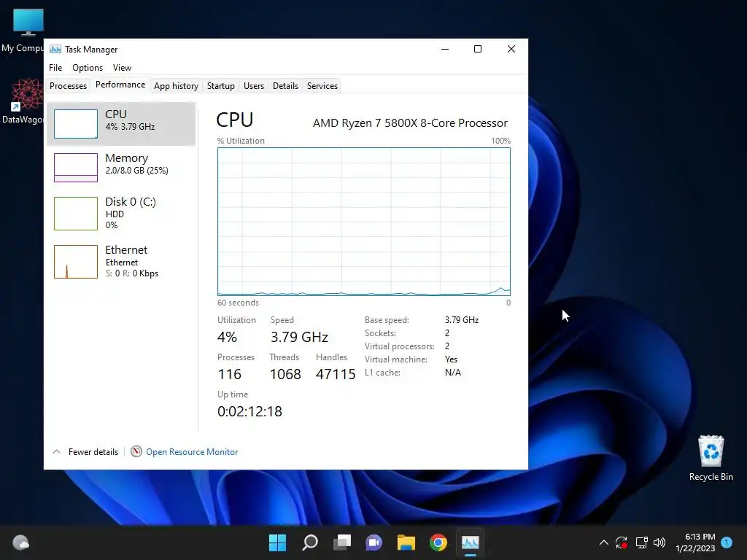Image resolution: width=747 pixels, height=560 pixels.
Task: Click the Handles value 47115
Action: pos(336,374)
